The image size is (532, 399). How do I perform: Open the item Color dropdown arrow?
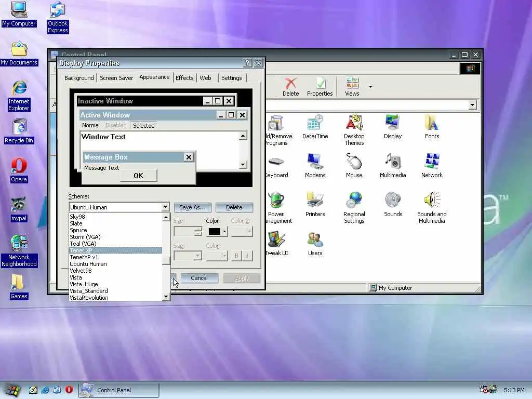tap(224, 231)
